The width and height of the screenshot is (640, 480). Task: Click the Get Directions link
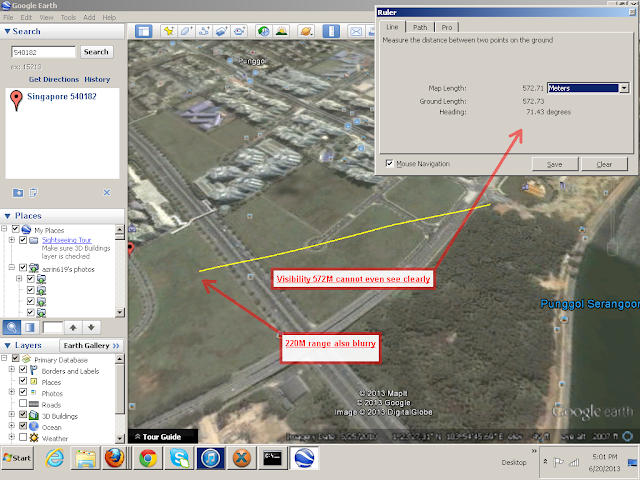(x=54, y=80)
